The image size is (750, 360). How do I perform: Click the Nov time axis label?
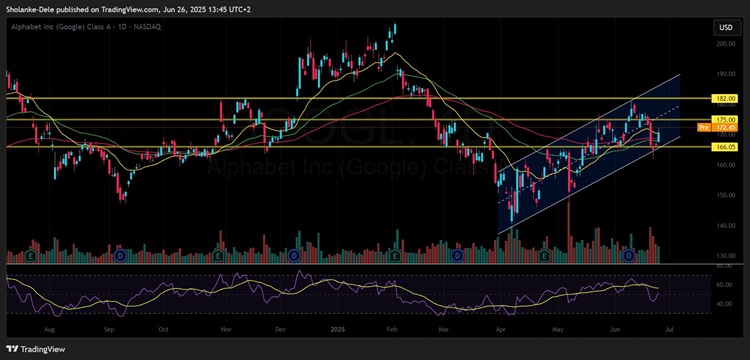[x=226, y=330]
